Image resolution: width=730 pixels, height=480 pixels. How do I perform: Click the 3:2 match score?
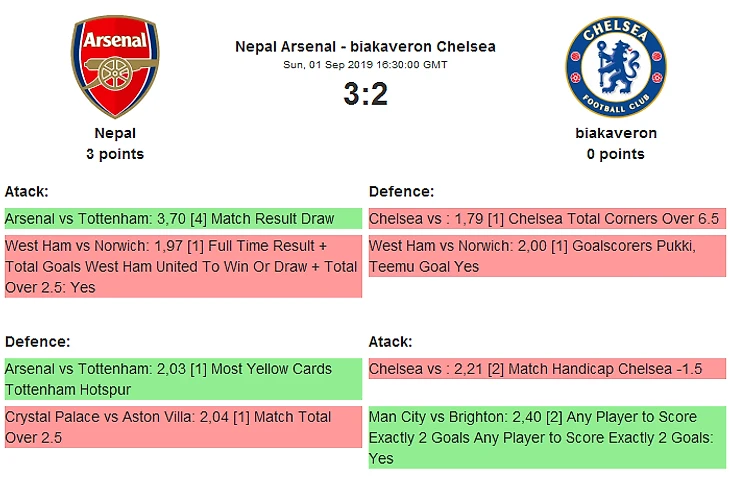(365, 94)
